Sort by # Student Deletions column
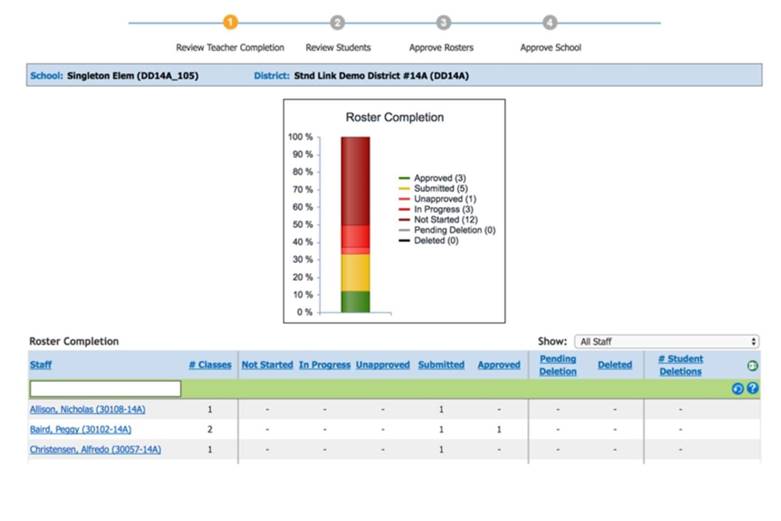 click(x=680, y=365)
